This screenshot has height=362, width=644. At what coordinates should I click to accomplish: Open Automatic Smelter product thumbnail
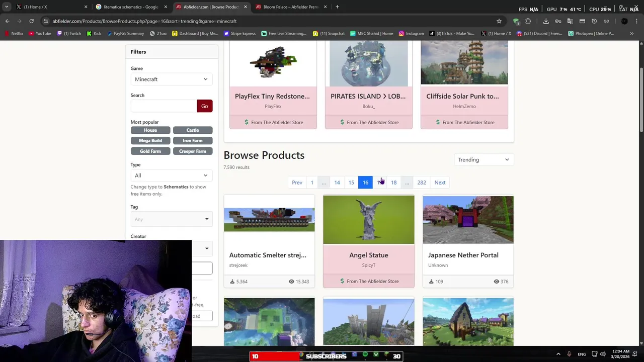click(x=269, y=220)
